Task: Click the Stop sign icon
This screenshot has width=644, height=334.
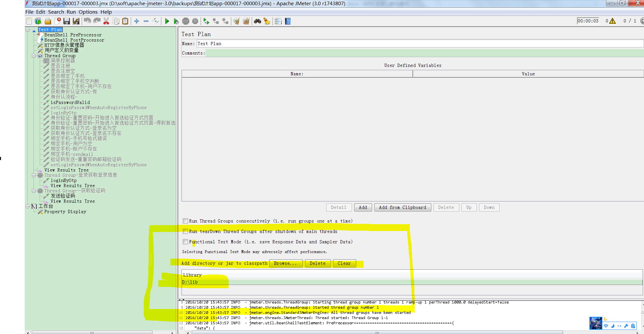Action: (186, 21)
